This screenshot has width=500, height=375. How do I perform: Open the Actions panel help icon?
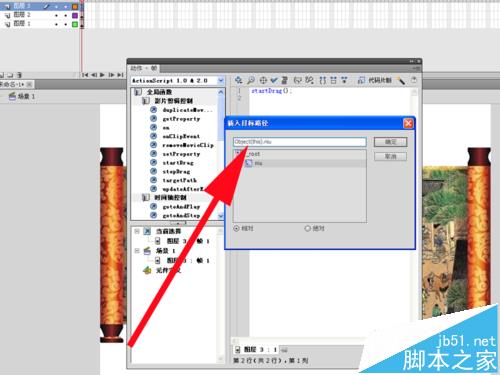click(x=414, y=80)
